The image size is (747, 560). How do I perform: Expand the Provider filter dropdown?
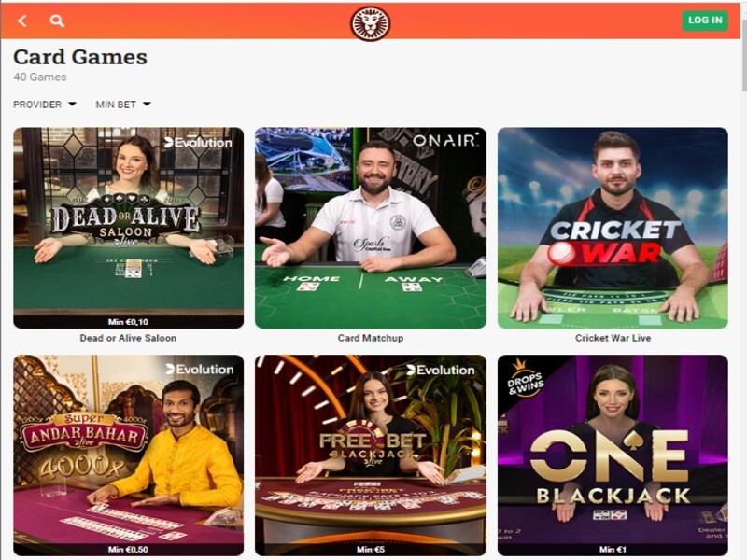pos(45,105)
